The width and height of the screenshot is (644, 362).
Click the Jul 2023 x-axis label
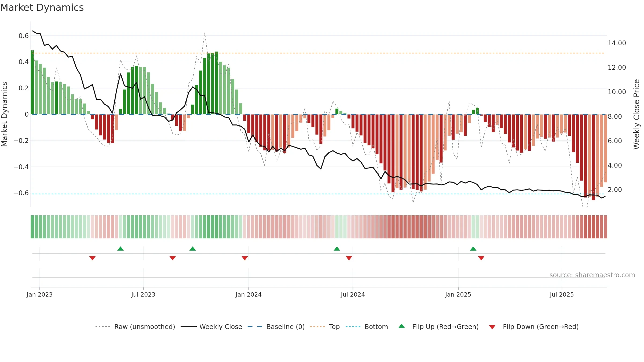(143, 294)
